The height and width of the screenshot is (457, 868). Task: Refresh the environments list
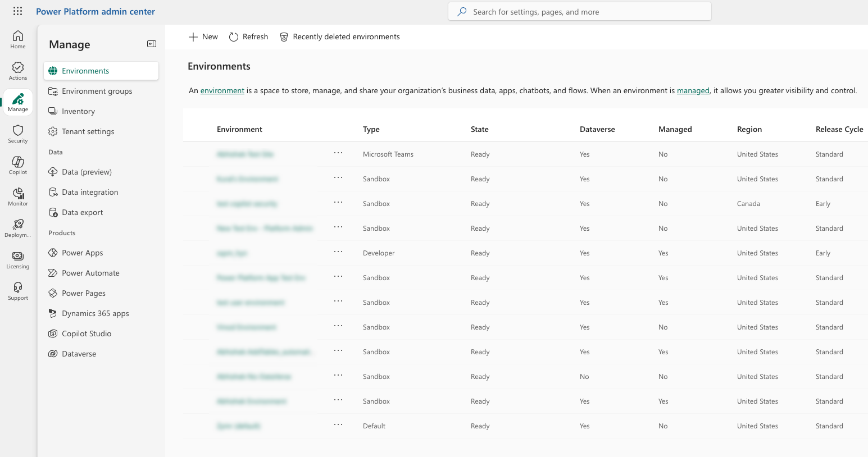(x=248, y=37)
